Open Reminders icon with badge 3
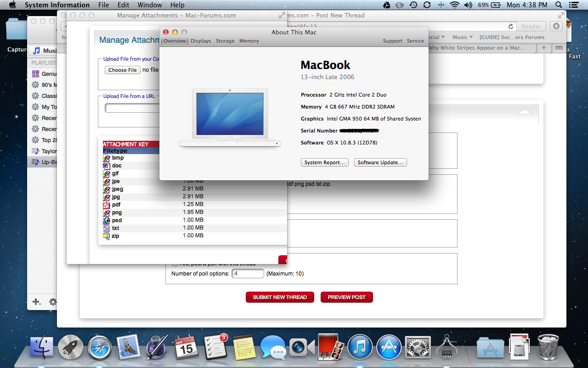The height and width of the screenshot is (368, 588). tap(215, 347)
